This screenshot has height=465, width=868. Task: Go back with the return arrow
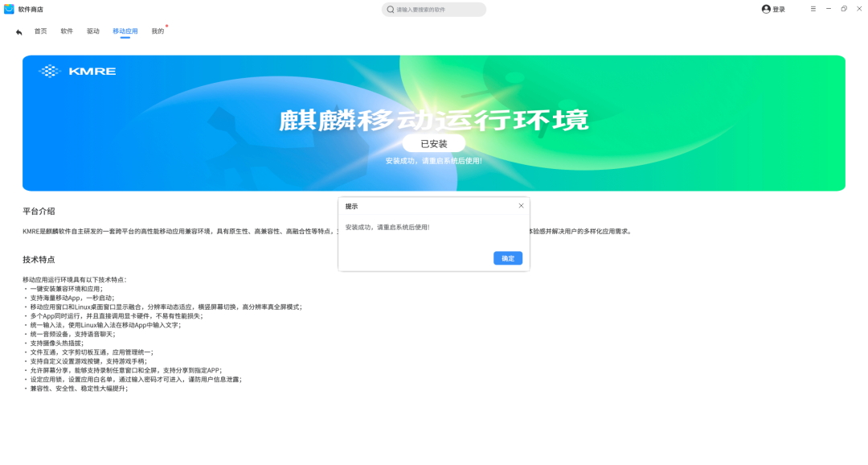[x=18, y=32]
